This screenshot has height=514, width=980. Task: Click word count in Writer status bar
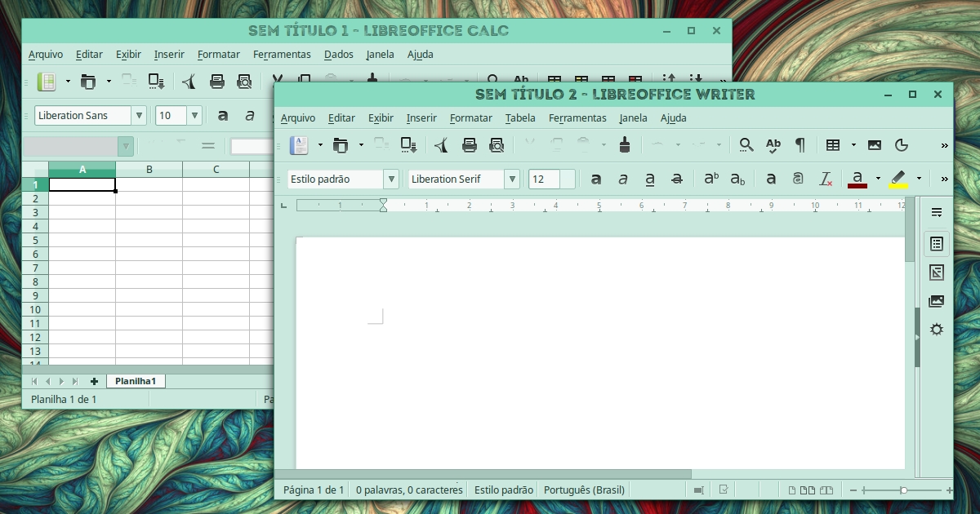tap(409, 490)
